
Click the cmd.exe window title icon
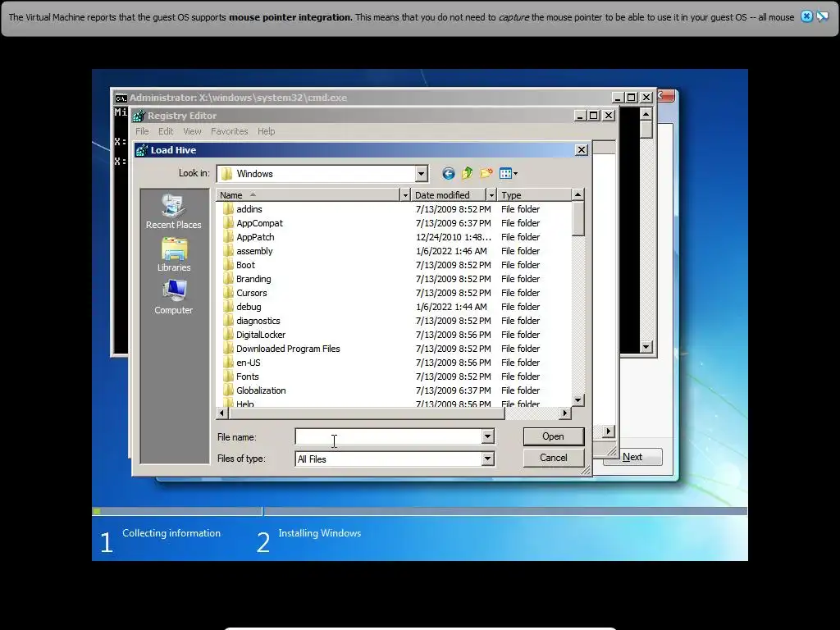pos(121,98)
